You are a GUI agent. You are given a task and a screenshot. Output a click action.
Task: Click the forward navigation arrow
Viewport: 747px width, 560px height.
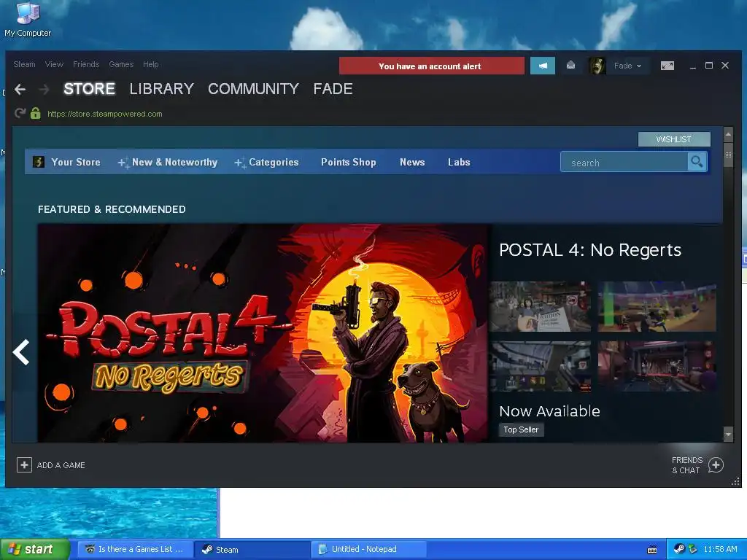click(x=44, y=89)
